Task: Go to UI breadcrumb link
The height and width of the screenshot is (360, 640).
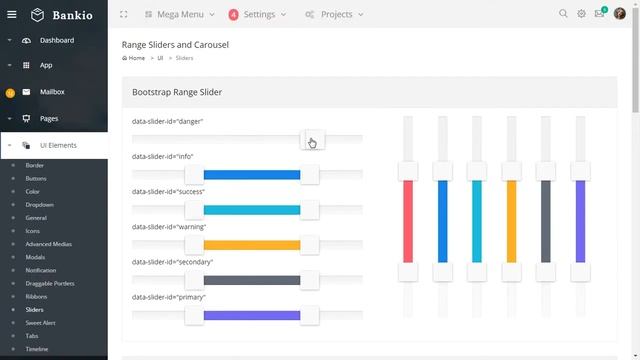Action: [160, 58]
